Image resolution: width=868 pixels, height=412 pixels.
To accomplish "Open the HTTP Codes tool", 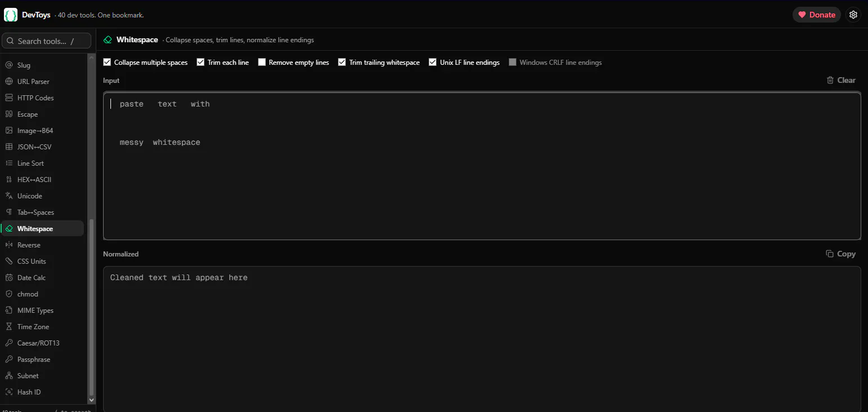I will click(x=42, y=98).
